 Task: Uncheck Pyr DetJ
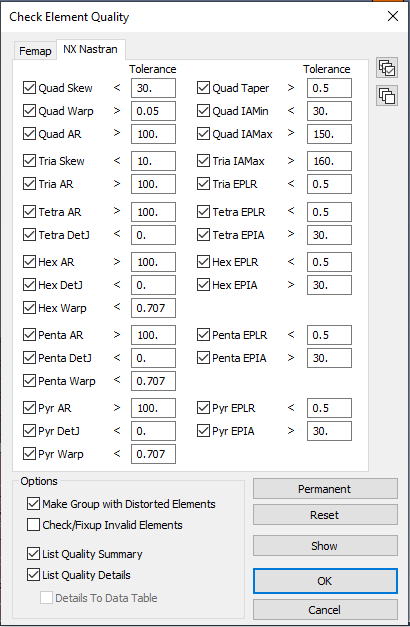29,431
